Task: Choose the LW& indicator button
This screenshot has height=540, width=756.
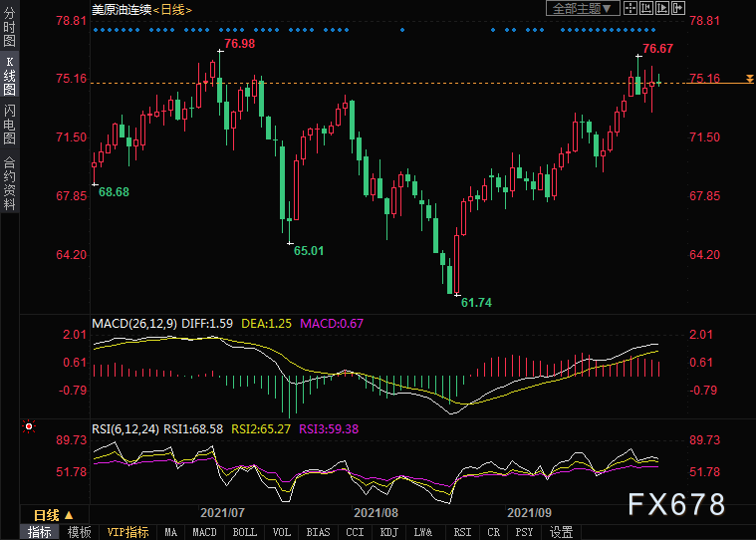Action: 423,532
